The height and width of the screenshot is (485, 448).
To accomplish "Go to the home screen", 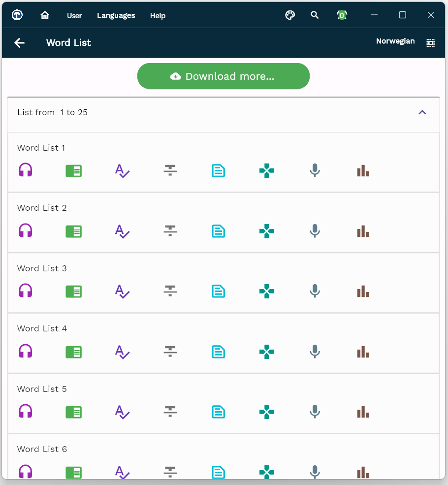I will click(x=45, y=15).
